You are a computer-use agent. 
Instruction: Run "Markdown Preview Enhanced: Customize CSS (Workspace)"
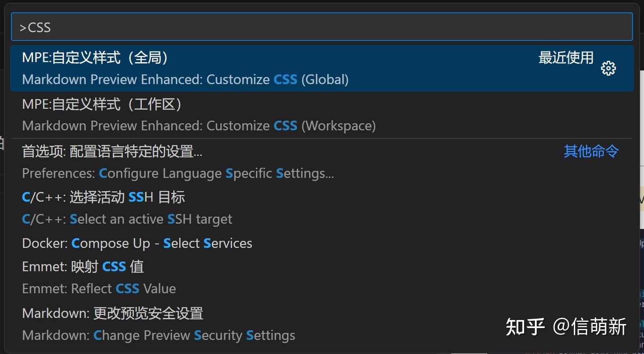click(x=199, y=126)
